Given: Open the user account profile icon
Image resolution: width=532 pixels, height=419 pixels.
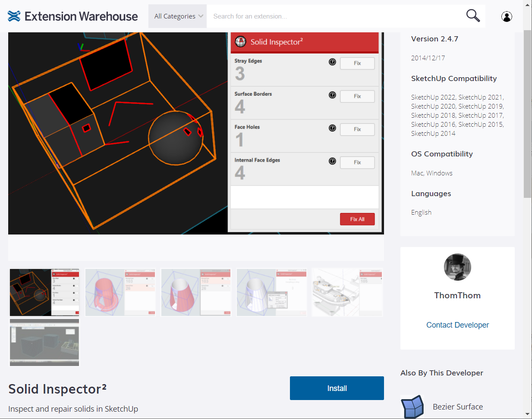Looking at the screenshot, I should [x=507, y=16].
